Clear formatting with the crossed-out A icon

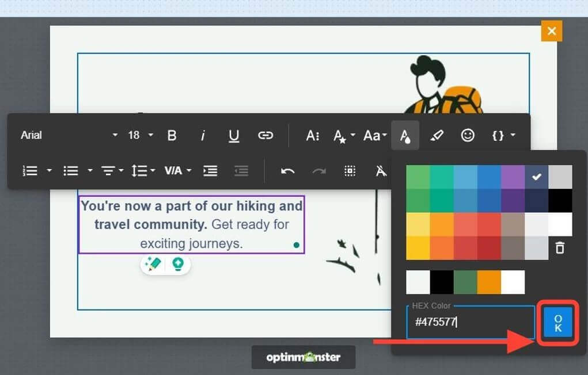point(380,171)
